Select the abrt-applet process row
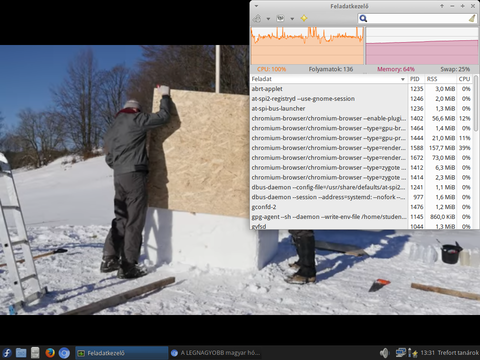 tap(361, 89)
